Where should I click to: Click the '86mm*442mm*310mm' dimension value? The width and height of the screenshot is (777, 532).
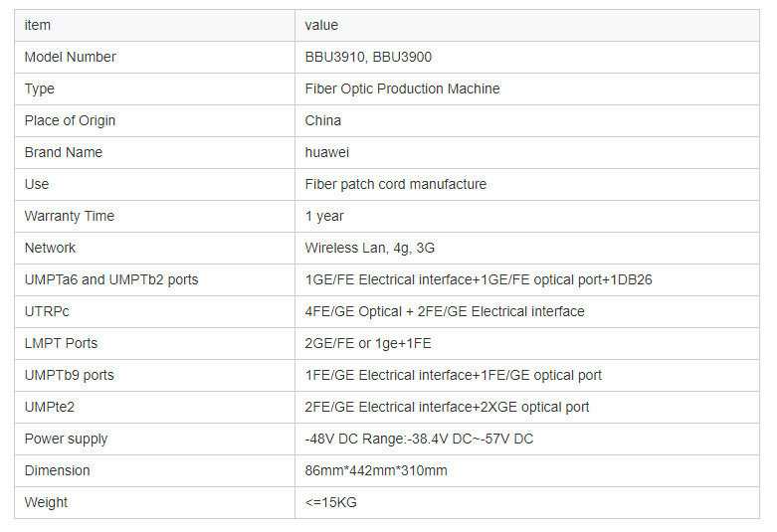[376, 470]
